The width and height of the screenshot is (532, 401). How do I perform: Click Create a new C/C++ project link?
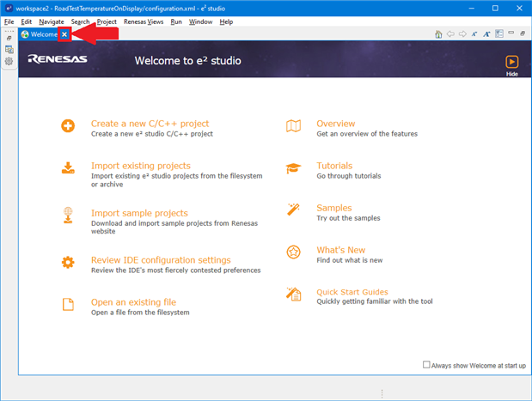pos(150,124)
